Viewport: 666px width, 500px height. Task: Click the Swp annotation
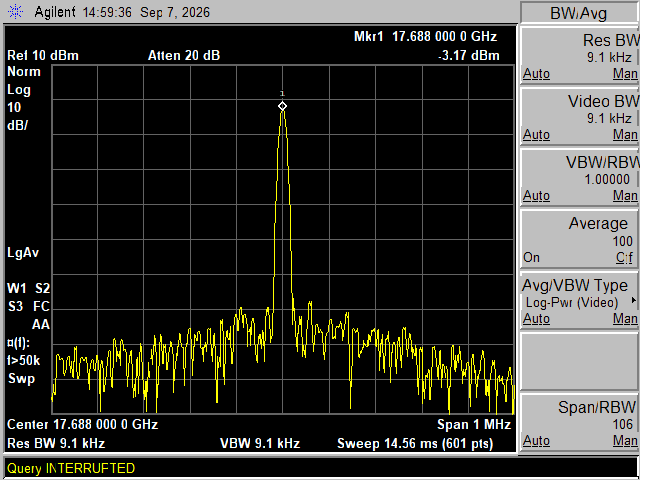tap(21, 379)
